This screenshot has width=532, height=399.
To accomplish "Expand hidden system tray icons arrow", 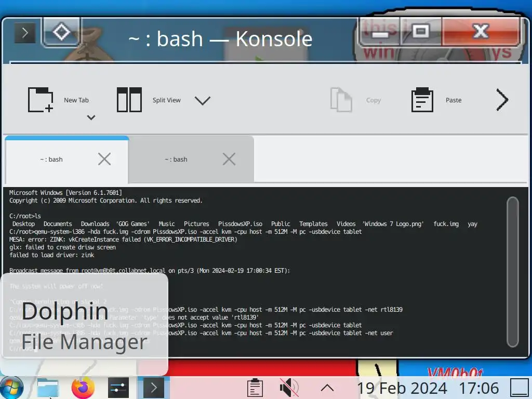I will tap(327, 388).
